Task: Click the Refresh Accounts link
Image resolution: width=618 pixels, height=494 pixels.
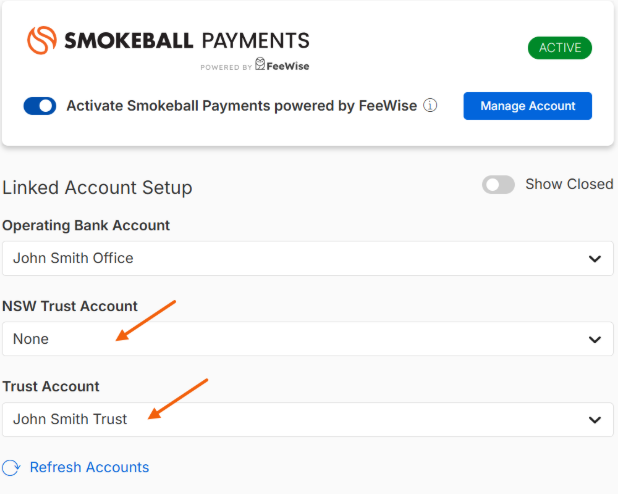Action: click(89, 467)
